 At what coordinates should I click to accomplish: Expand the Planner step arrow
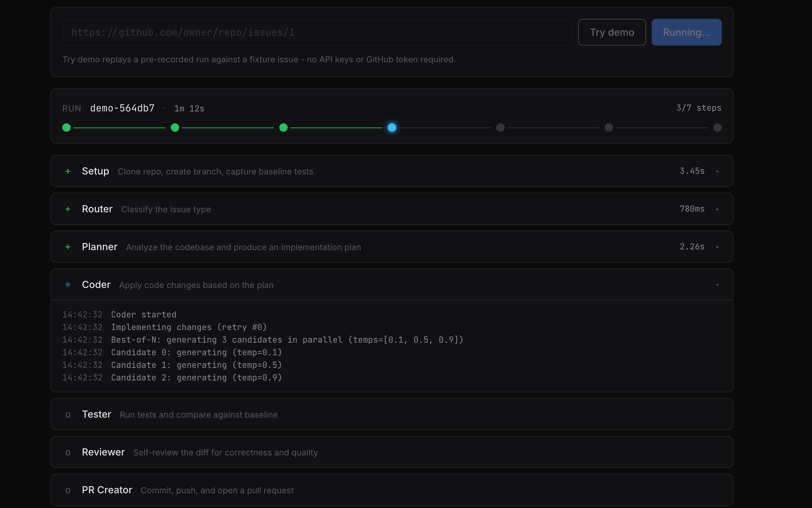click(x=717, y=247)
